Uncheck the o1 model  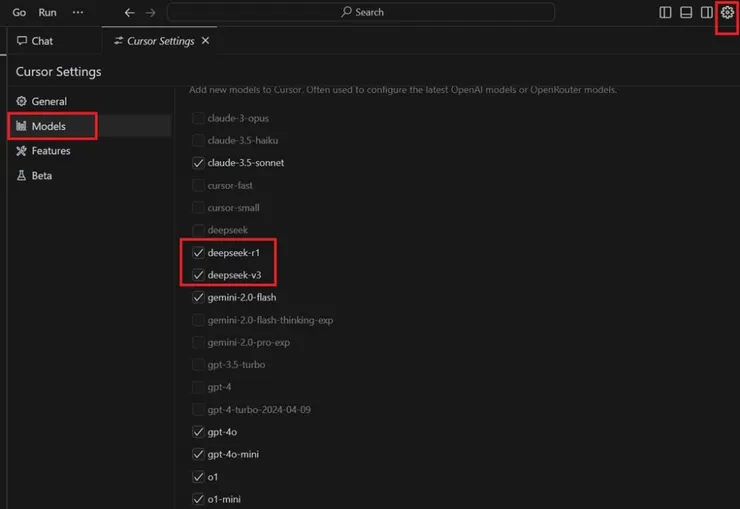click(198, 477)
